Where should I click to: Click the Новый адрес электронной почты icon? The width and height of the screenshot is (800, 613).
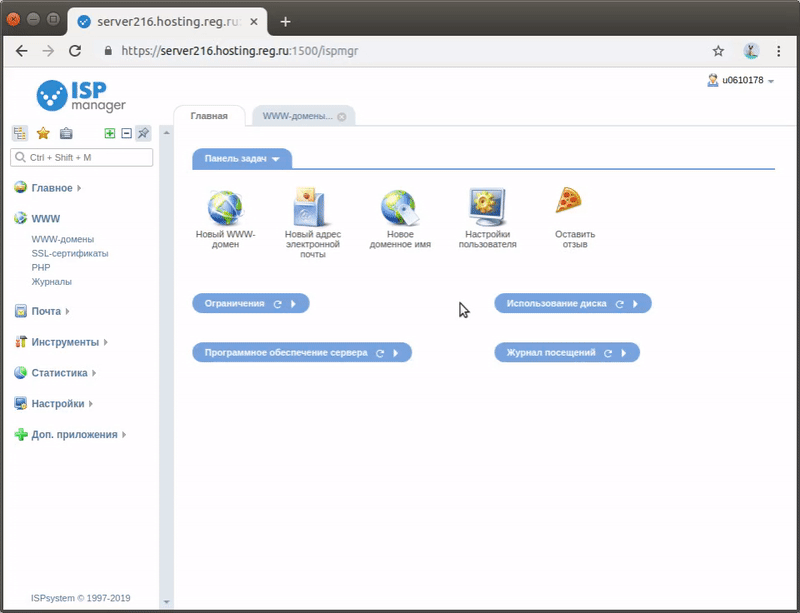click(312, 208)
